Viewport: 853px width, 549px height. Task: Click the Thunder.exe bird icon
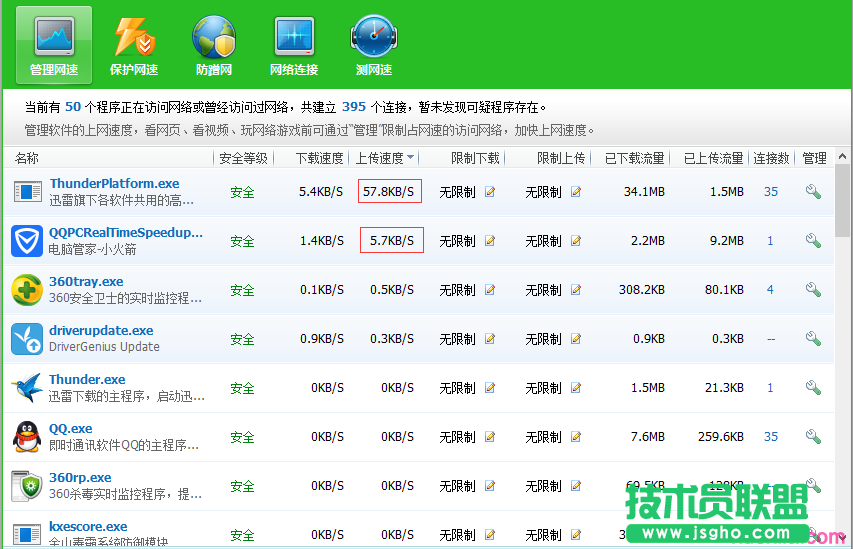27,388
